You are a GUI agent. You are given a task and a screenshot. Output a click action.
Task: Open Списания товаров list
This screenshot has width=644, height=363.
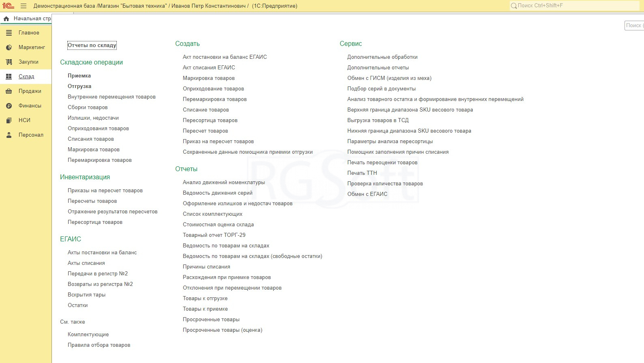[91, 139]
